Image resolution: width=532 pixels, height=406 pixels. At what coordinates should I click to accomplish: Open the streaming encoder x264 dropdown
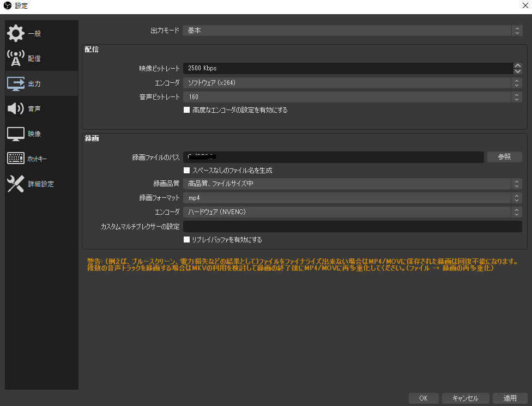352,83
